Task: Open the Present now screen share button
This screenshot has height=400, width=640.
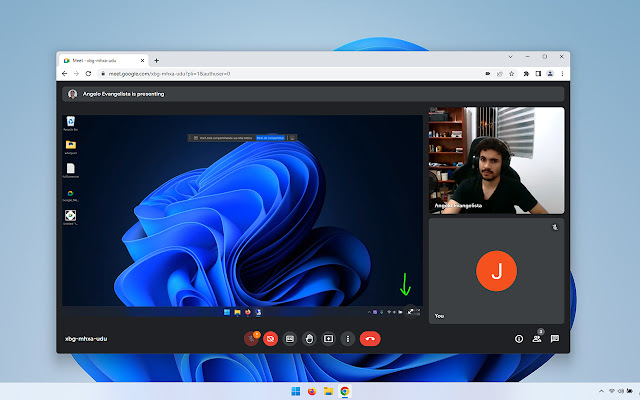Action: pos(328,339)
